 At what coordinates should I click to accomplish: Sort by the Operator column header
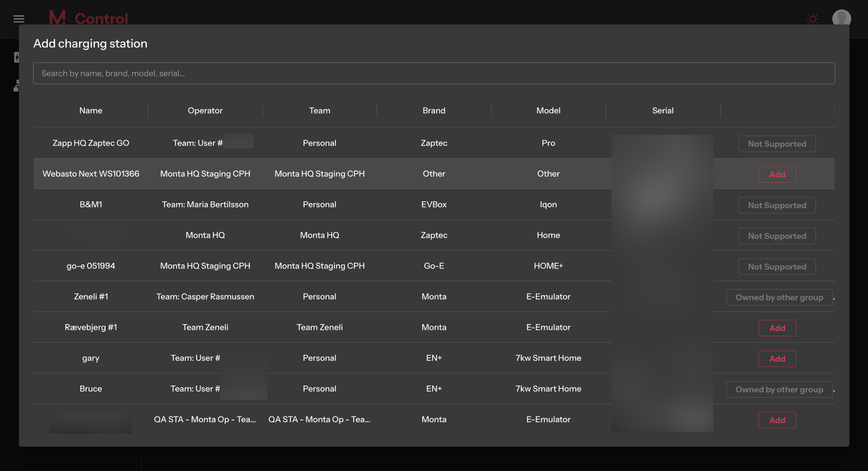[205, 111]
